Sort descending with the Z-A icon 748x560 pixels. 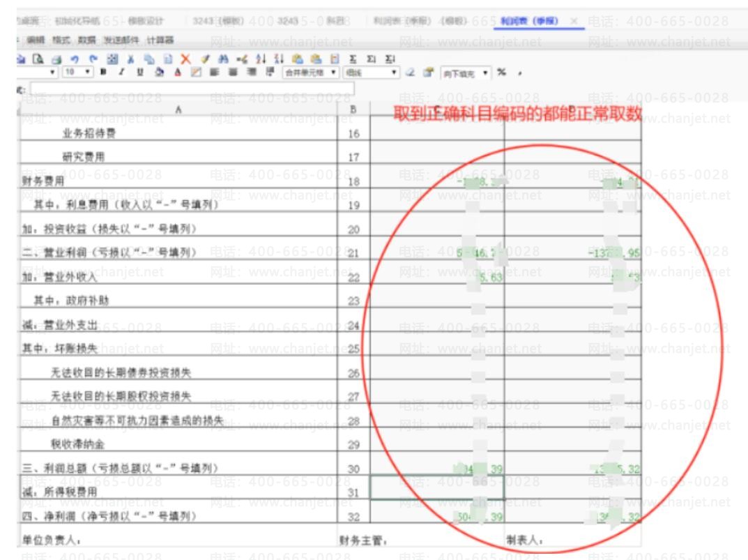[279, 59]
